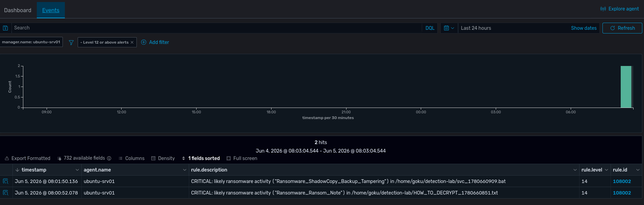Click level 14 in the ShadowCopy row
This screenshot has width=644, height=205.
584,181
